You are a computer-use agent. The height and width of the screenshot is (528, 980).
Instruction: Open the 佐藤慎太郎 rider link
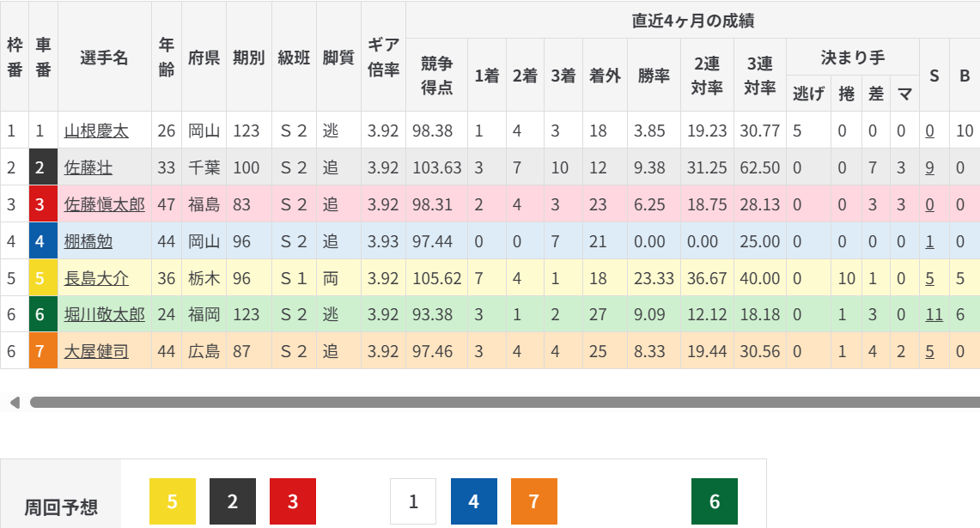pyautogui.click(x=105, y=205)
